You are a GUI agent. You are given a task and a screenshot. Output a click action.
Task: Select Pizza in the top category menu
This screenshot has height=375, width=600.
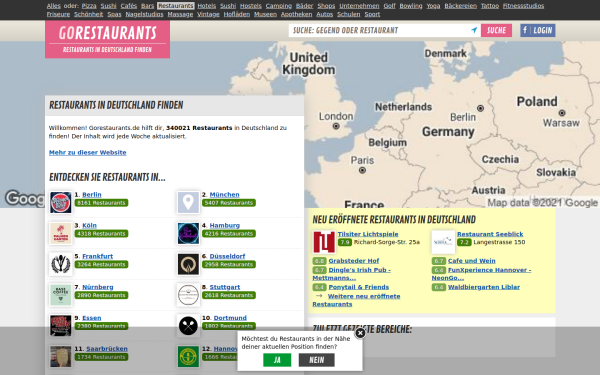(x=89, y=6)
